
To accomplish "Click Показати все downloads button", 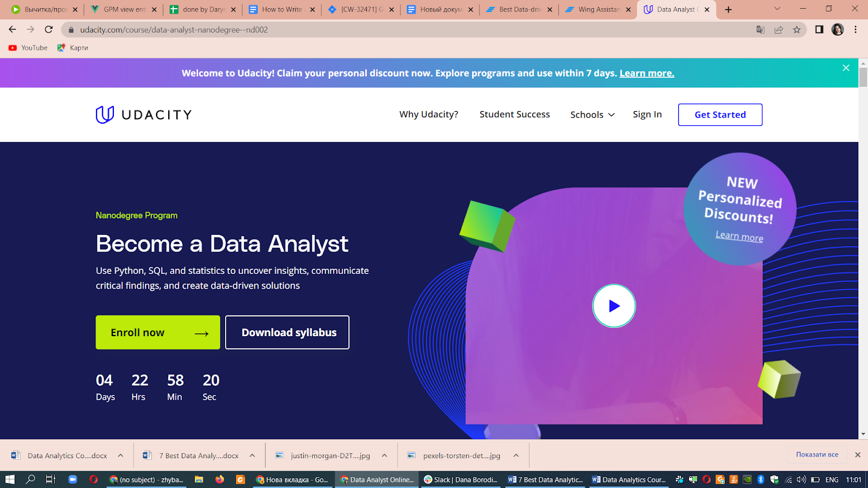I will (817, 454).
